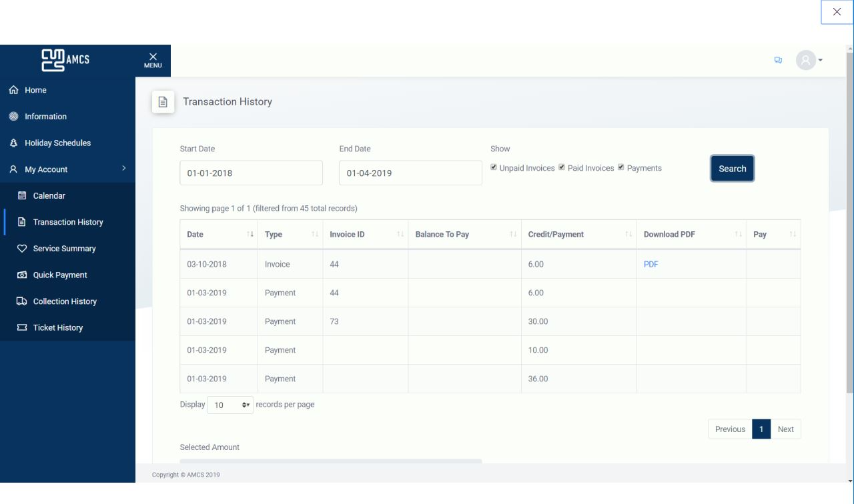Image resolution: width=854 pixels, height=504 pixels.
Task: Click the Search button
Action: tap(732, 168)
